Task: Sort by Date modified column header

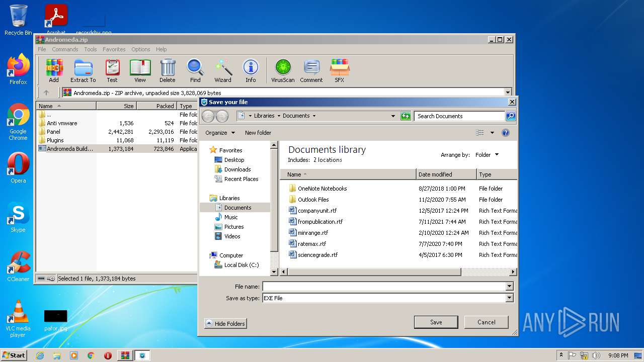Action: [x=446, y=174]
